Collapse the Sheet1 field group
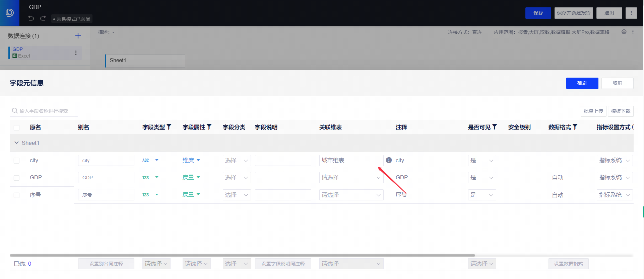The height and width of the screenshot is (279, 644). click(16, 143)
